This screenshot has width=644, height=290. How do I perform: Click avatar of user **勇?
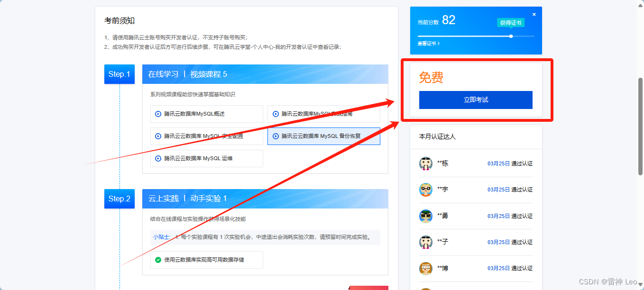coord(426,216)
